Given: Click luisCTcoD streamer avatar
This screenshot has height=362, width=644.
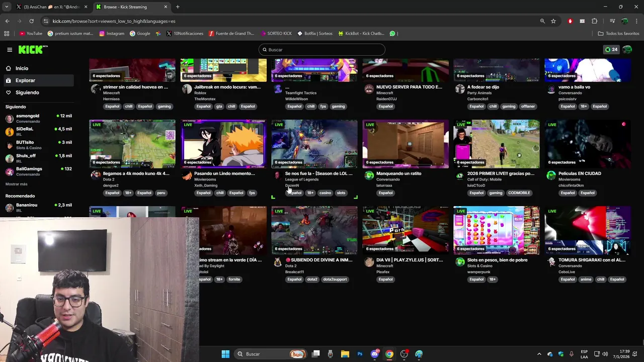Looking at the screenshot, I should pos(460,175).
